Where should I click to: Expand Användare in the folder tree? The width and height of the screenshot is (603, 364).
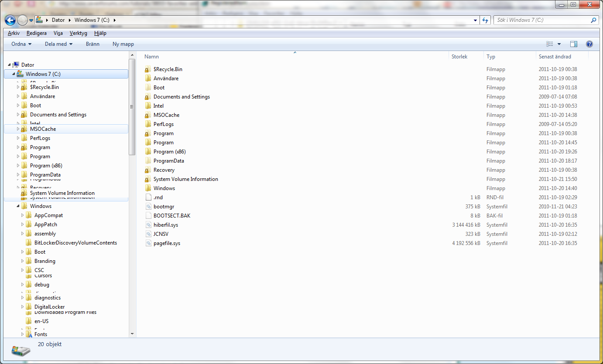pos(18,96)
